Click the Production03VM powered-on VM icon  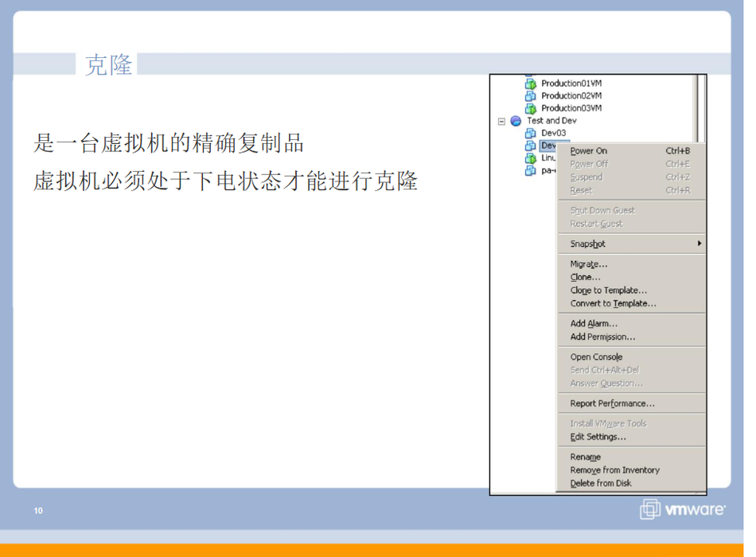(531, 108)
